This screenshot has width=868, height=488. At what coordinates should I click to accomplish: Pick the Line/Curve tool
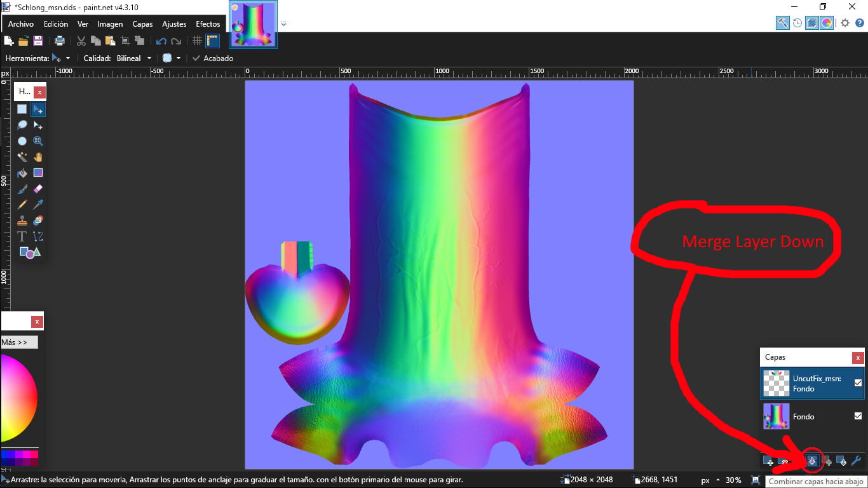pyautogui.click(x=38, y=236)
